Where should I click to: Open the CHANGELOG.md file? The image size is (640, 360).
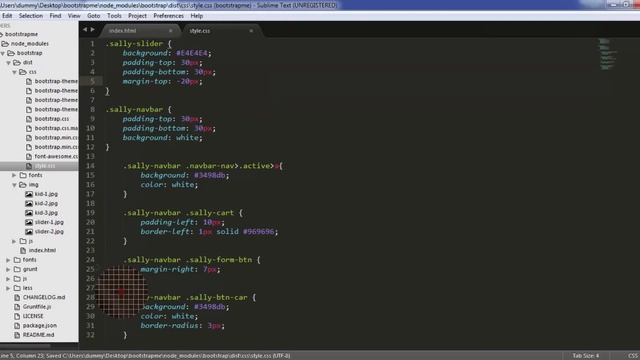pos(44,297)
